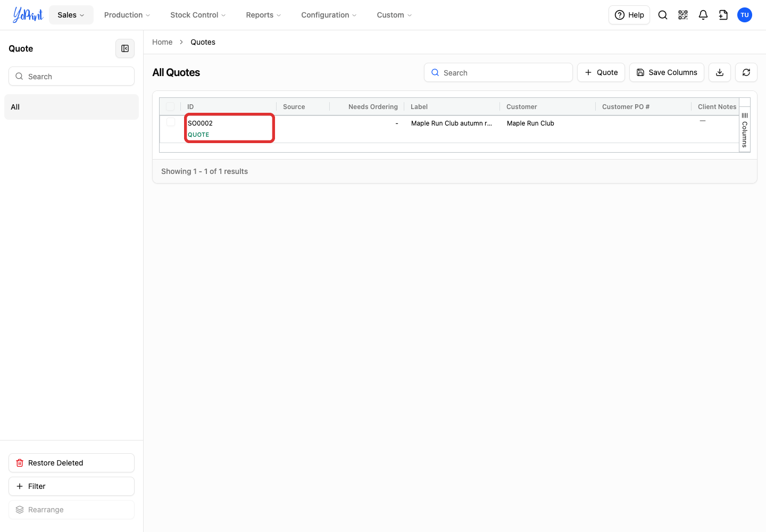Create a new Quote
766x532 pixels.
[601, 72]
